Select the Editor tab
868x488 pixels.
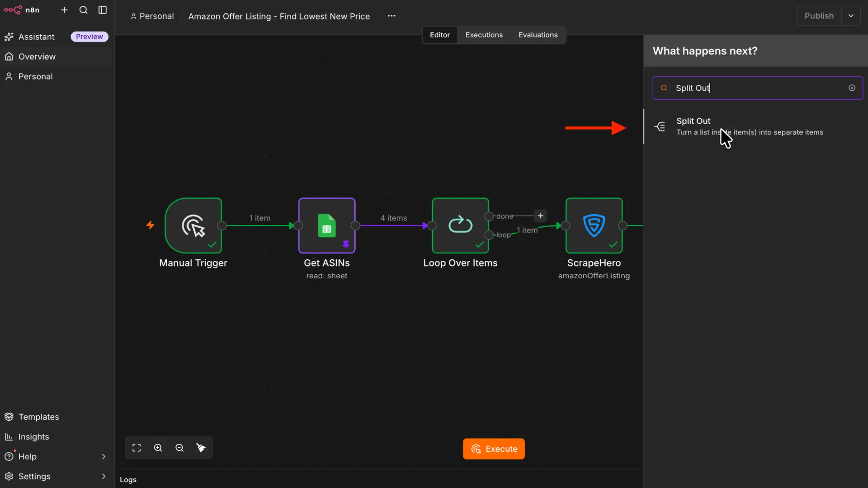pyautogui.click(x=439, y=35)
